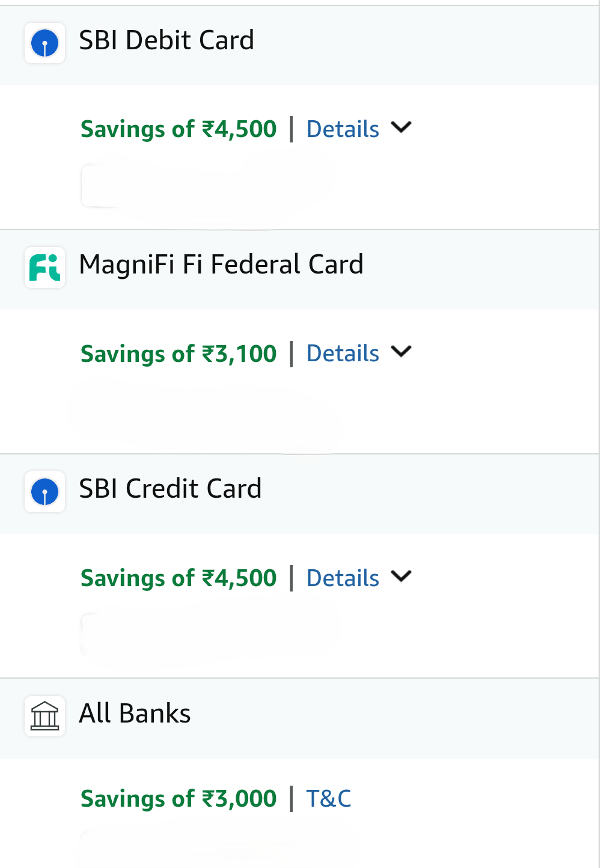Select the SBI Debit Card offer heading

[166, 41]
